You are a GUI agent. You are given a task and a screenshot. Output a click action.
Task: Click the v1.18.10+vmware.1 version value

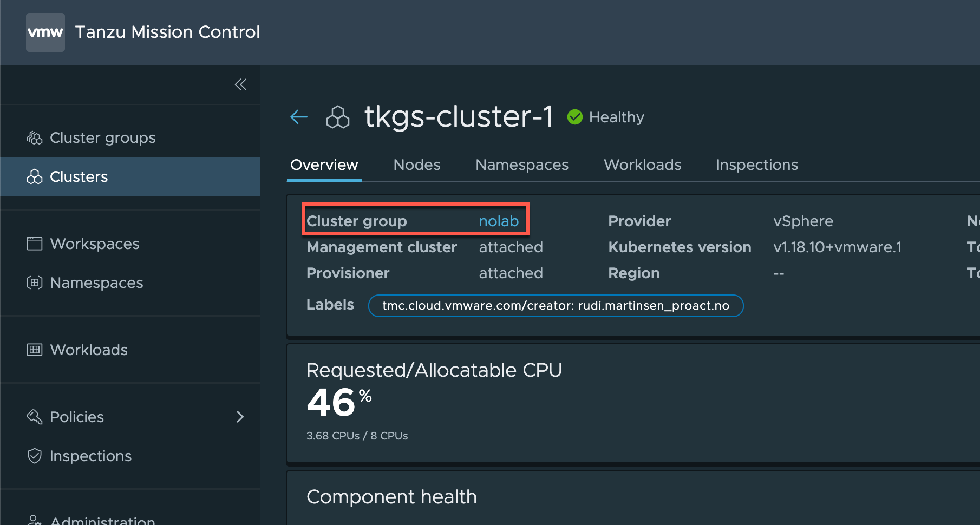coord(838,247)
